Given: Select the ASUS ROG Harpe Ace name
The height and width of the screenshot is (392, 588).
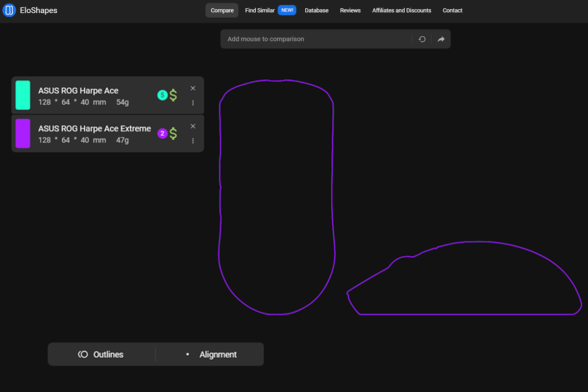Looking at the screenshot, I should tap(78, 91).
